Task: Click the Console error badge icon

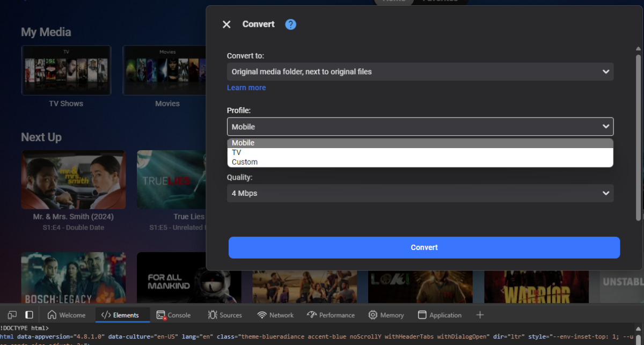Action: [164, 318]
